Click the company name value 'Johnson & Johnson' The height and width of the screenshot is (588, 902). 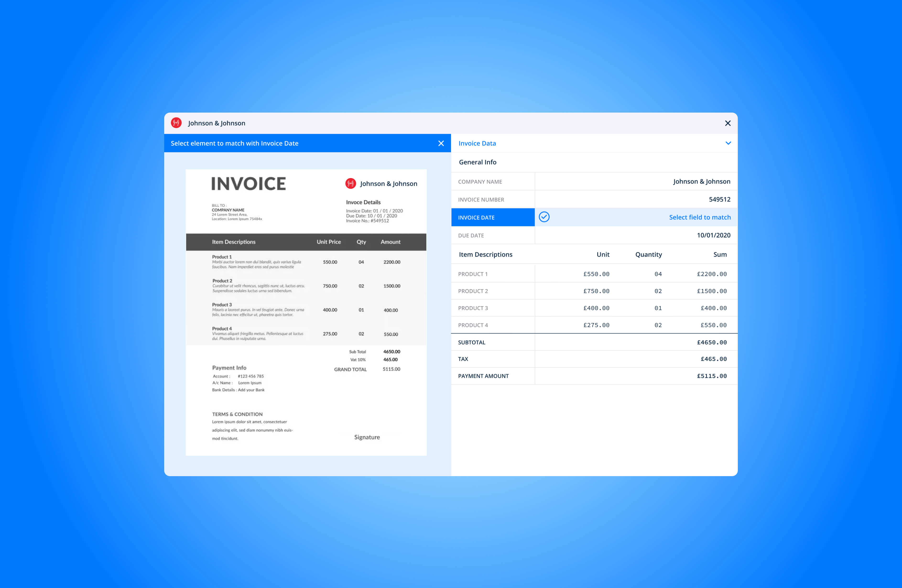click(701, 181)
